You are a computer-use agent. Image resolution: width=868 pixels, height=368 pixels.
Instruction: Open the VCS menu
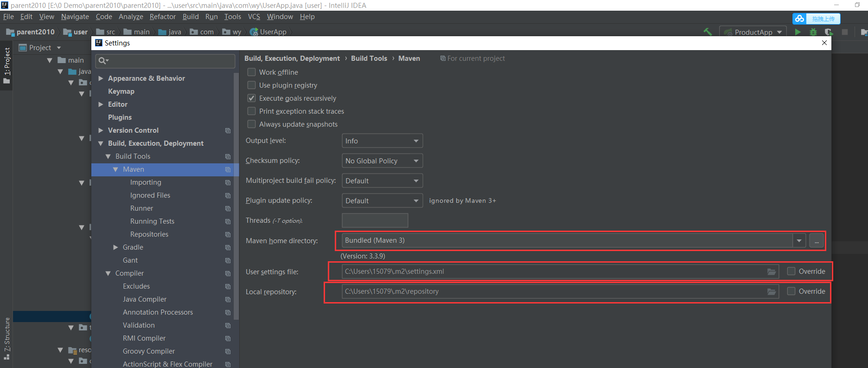pos(254,17)
